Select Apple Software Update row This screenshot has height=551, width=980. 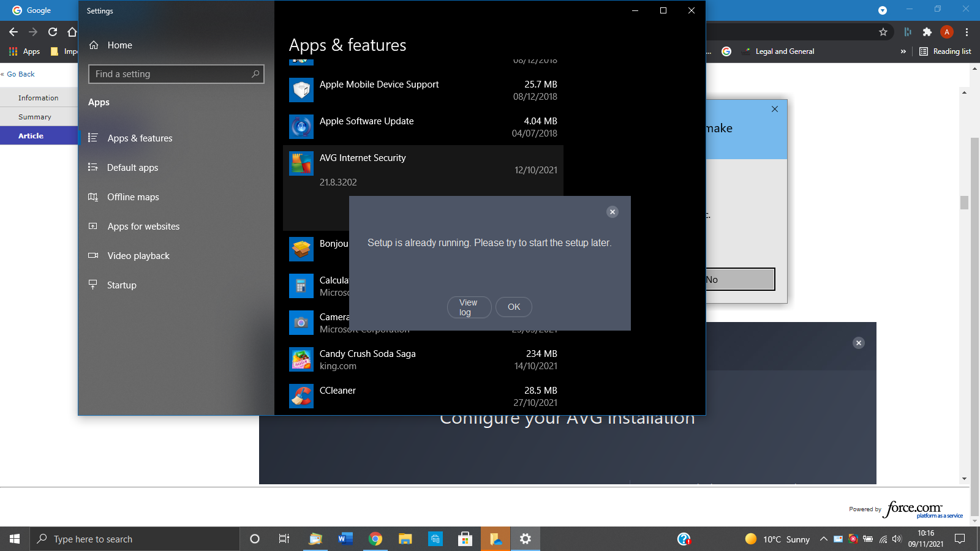point(423,127)
